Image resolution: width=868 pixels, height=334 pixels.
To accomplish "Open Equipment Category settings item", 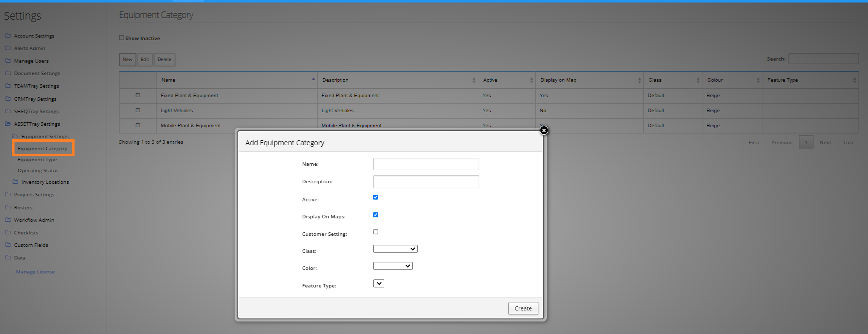I will point(43,149).
